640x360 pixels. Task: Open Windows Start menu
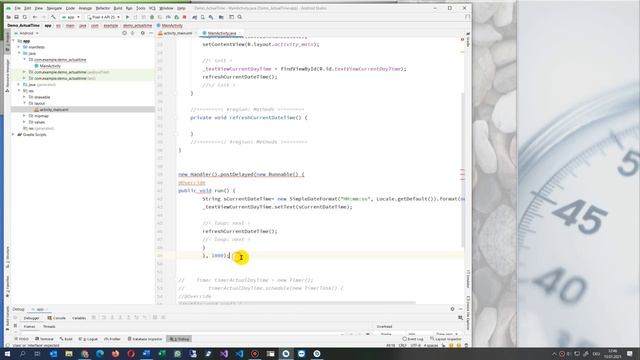tap(7, 353)
